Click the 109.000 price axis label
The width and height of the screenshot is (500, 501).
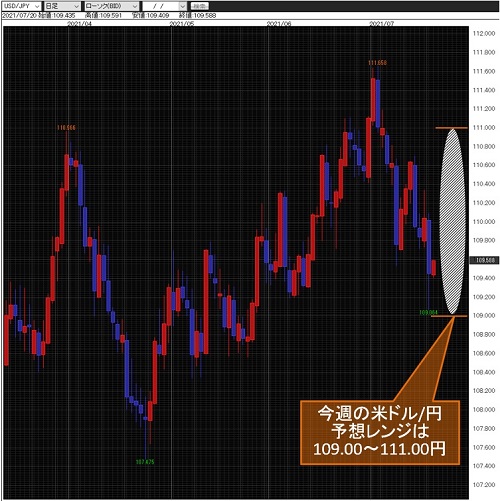pos(484,315)
